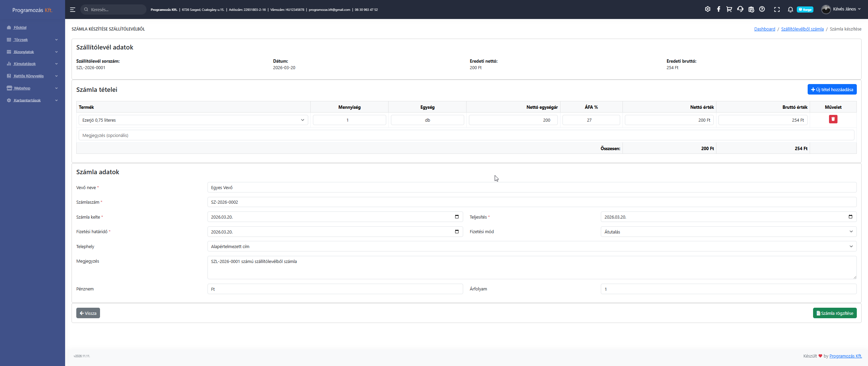Viewport: 868px width, 366px height.
Task: Delete the Ezerjó item with trash icon
Action: tap(833, 119)
